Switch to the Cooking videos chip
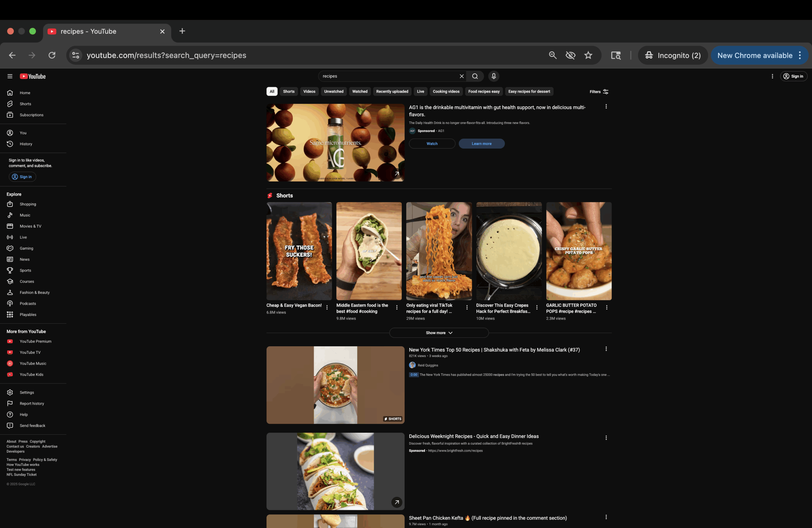812x528 pixels. pos(446,91)
